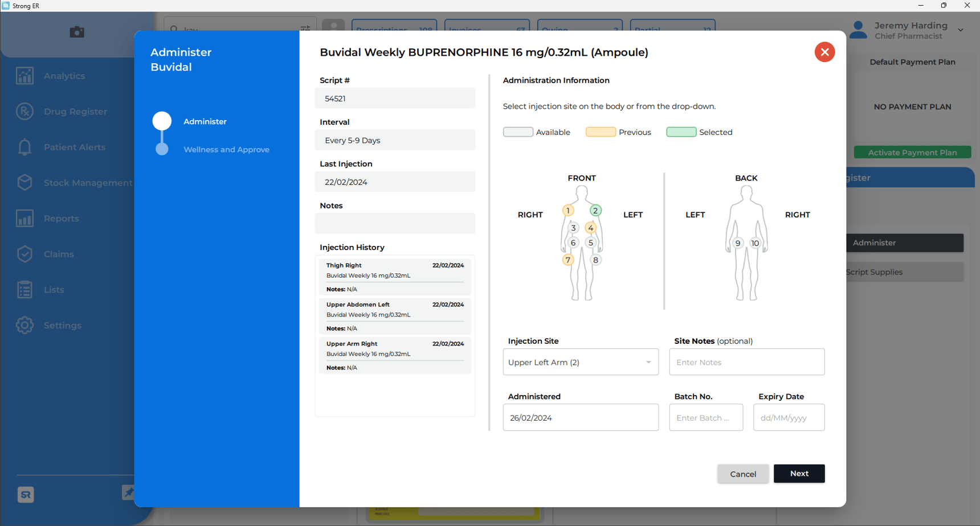Open Stock Management from the sidebar

pyautogui.click(x=88, y=182)
